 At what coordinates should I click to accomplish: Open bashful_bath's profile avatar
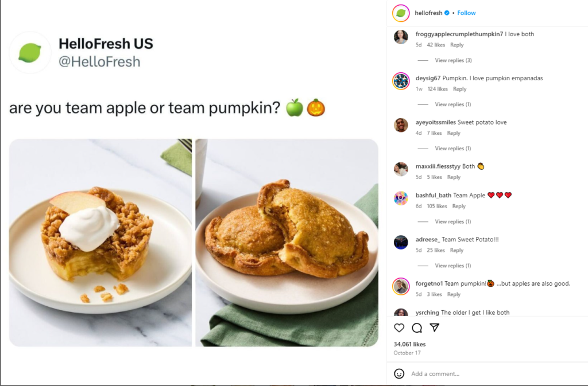[x=401, y=198]
